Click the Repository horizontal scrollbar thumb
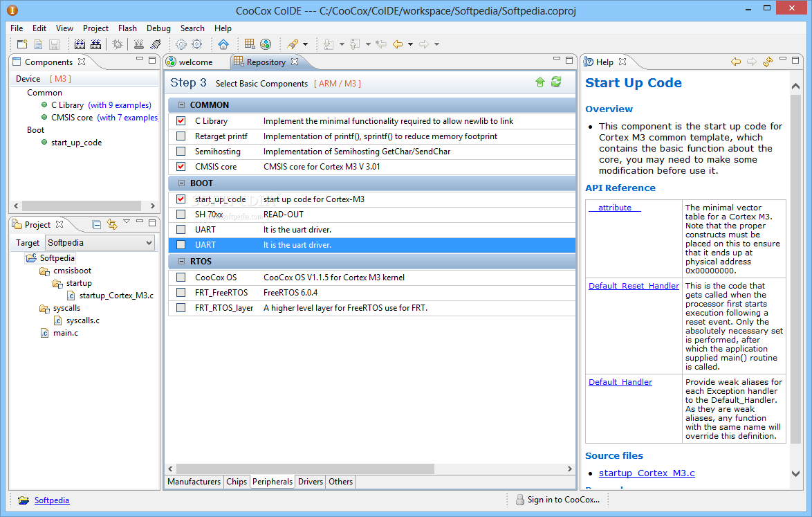 [x=305, y=469]
